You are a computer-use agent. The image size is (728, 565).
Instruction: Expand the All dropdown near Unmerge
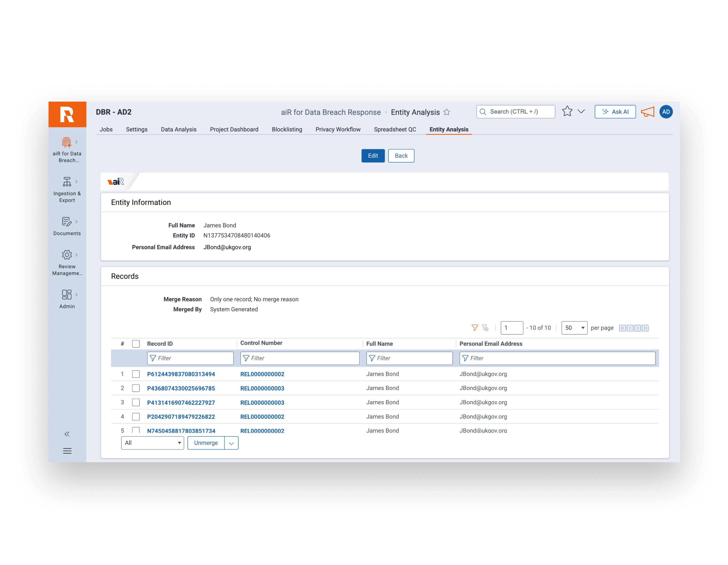coord(152,443)
